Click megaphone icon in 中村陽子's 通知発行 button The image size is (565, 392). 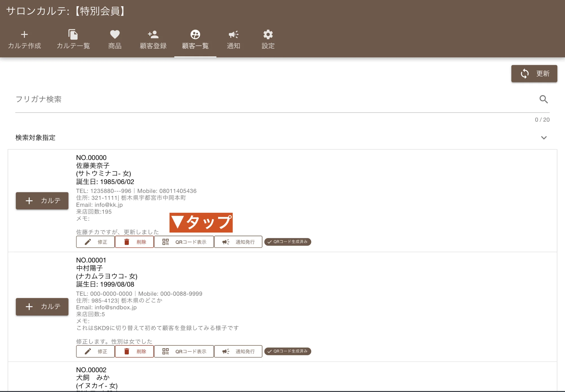click(226, 351)
